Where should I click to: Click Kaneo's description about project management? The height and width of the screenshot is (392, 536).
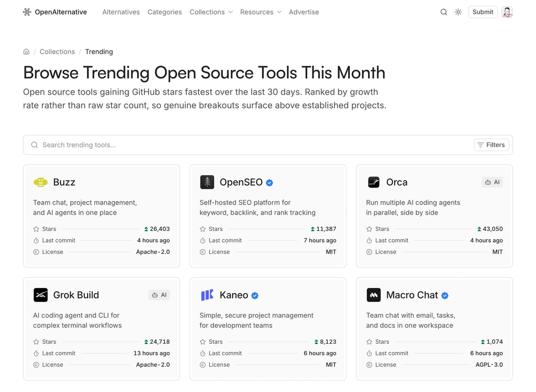tap(256, 320)
